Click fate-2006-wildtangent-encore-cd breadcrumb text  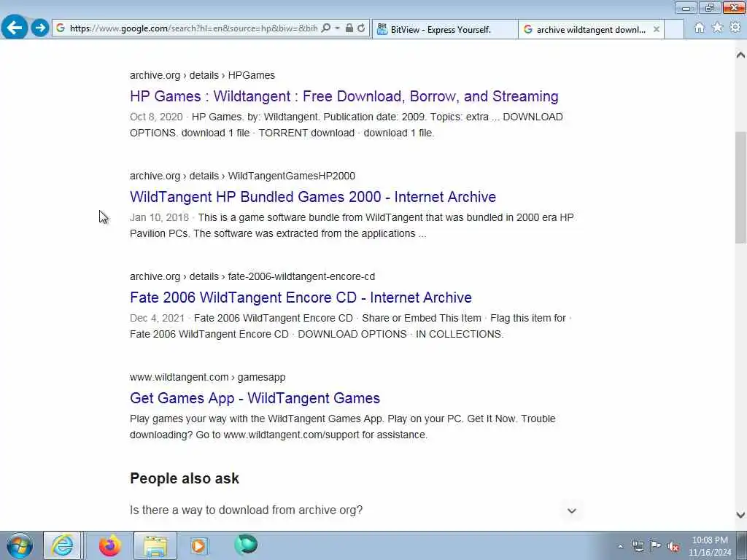pos(301,276)
